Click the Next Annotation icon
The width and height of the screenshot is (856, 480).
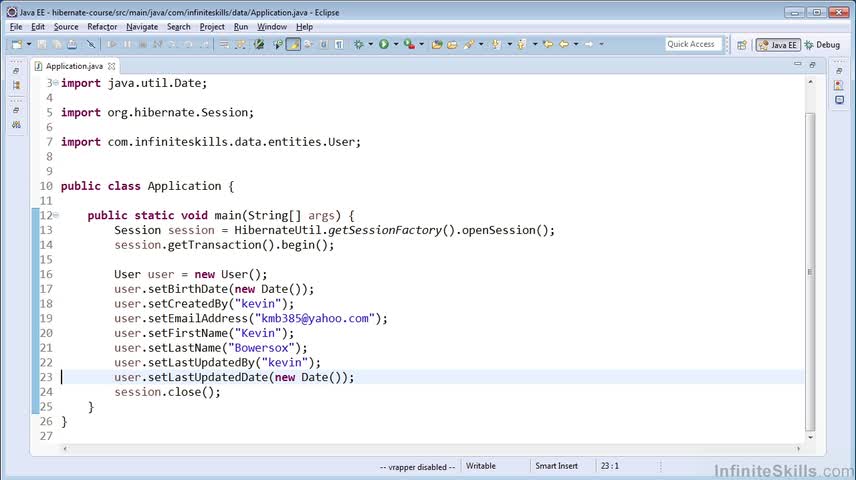tap(496, 44)
